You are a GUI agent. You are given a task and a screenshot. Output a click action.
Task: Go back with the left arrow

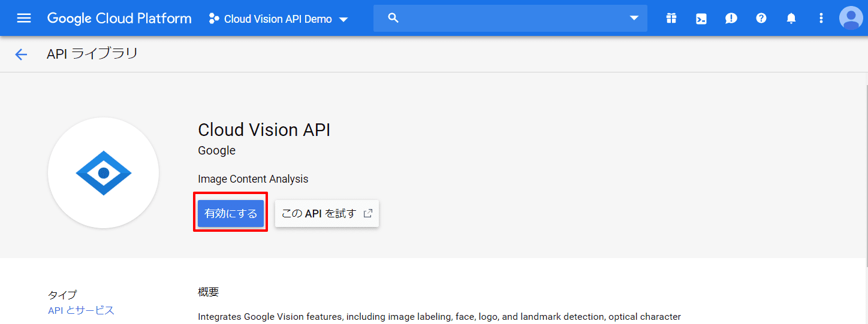tap(21, 54)
